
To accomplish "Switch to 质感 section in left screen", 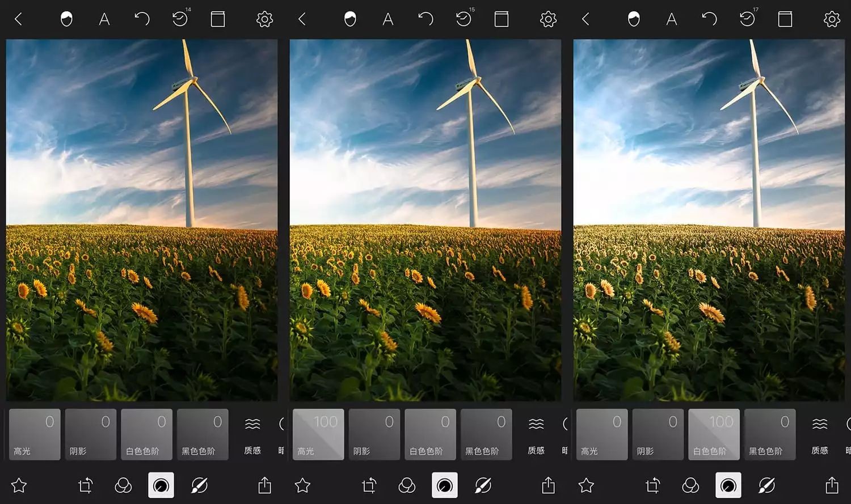I will (252, 435).
